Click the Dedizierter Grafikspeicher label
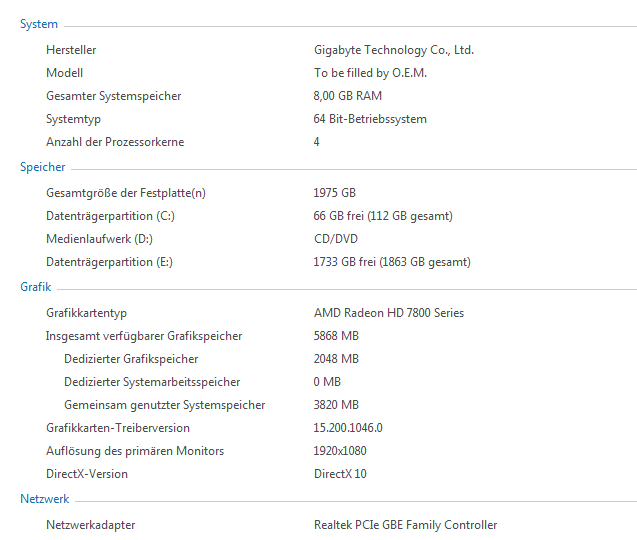637x540 pixels. [x=131, y=359]
